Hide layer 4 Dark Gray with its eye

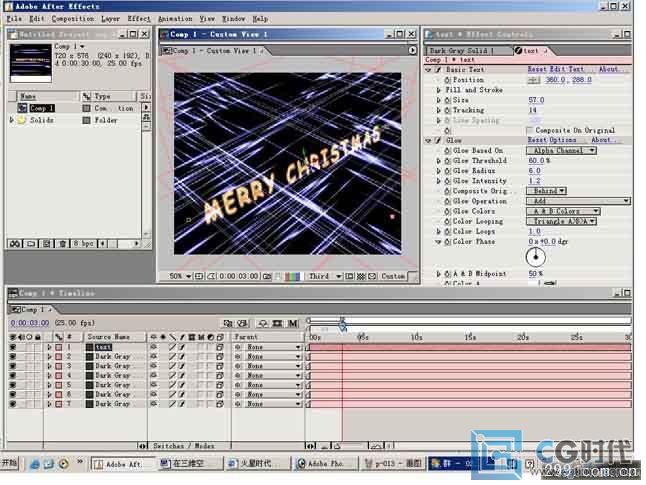point(13,376)
